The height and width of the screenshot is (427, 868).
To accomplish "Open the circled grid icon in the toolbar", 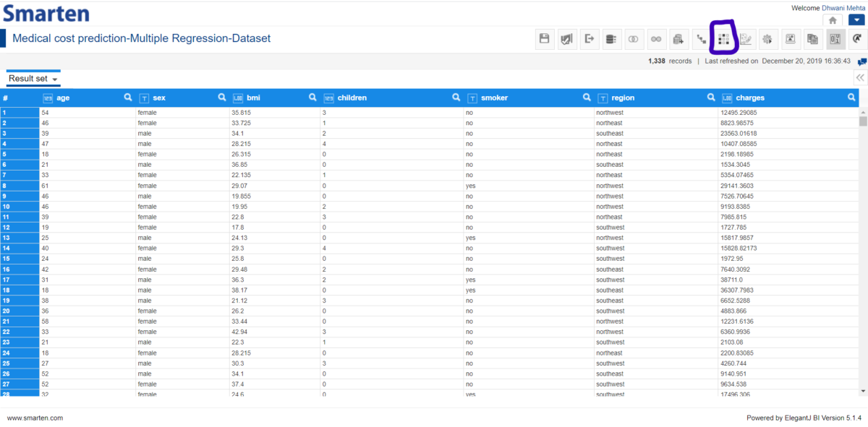I will 723,39.
